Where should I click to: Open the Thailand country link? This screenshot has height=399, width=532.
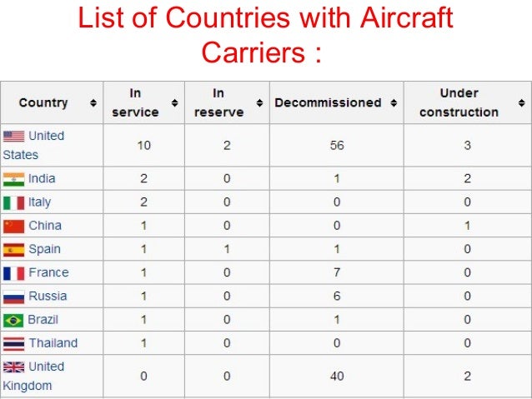53,343
